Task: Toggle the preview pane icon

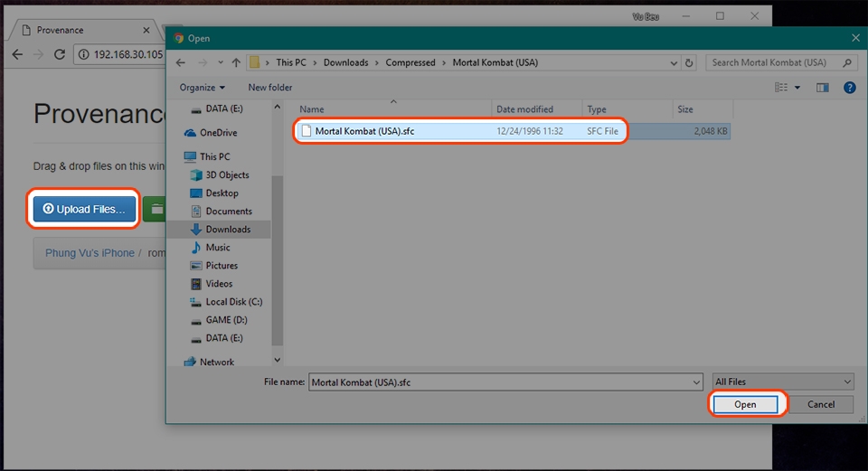Action: point(823,88)
